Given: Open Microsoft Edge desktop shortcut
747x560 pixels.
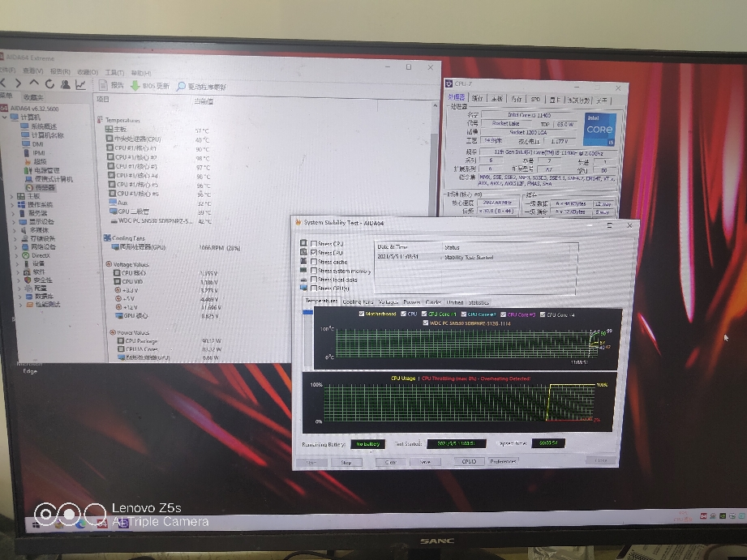Looking at the screenshot, I should pyautogui.click(x=29, y=368).
